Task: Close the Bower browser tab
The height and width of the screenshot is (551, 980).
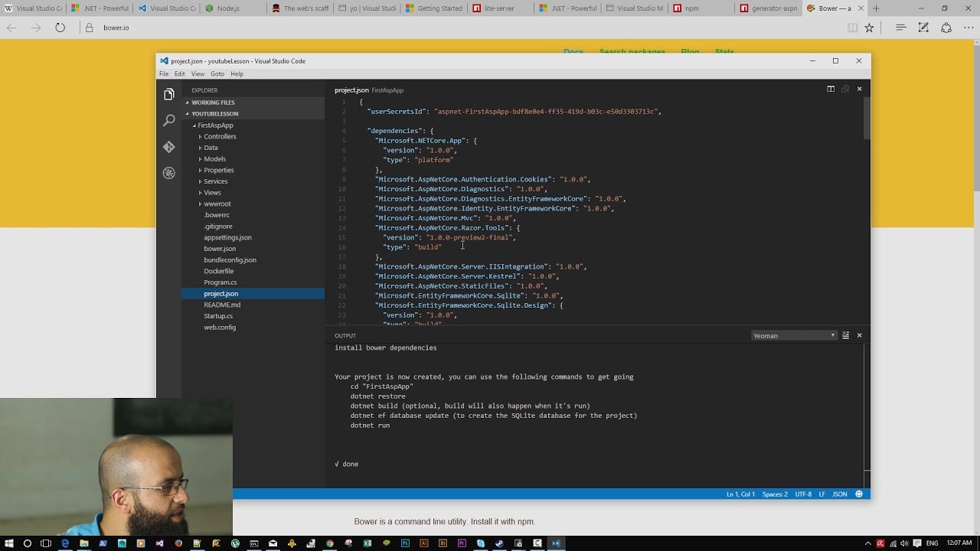Action: pyautogui.click(x=861, y=8)
